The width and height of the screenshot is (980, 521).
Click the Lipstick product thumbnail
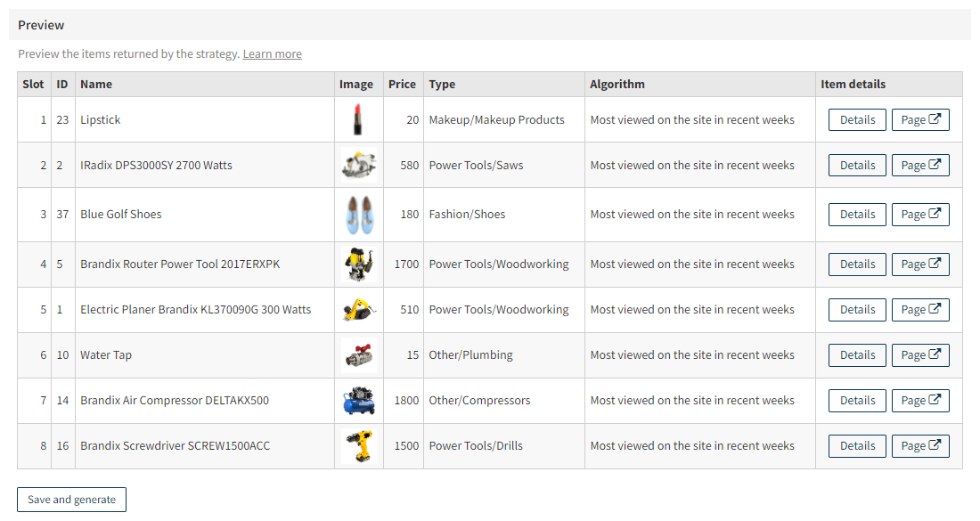[x=358, y=118]
